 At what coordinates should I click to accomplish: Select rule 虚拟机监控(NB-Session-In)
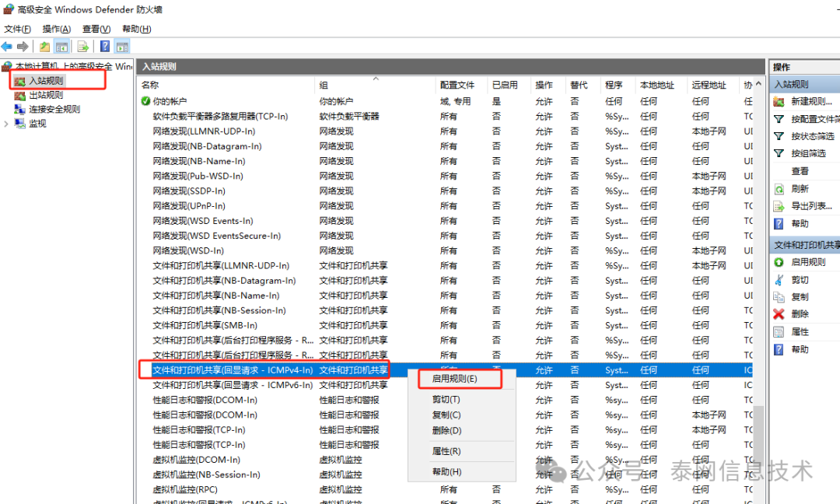point(206,474)
